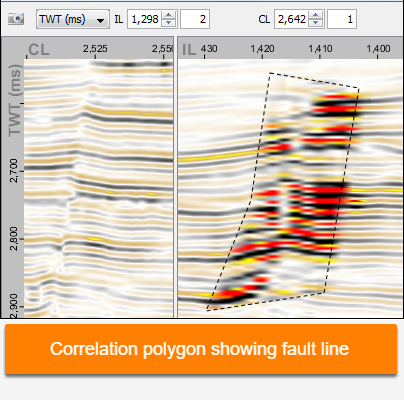
Task: Click the 2,800 TWT axis label
Action: click(14, 239)
